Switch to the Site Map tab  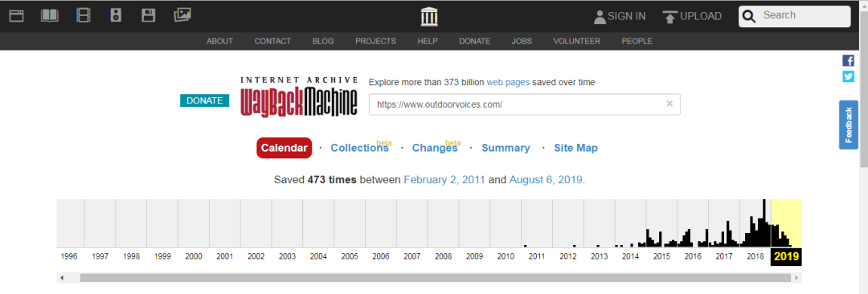[575, 148]
